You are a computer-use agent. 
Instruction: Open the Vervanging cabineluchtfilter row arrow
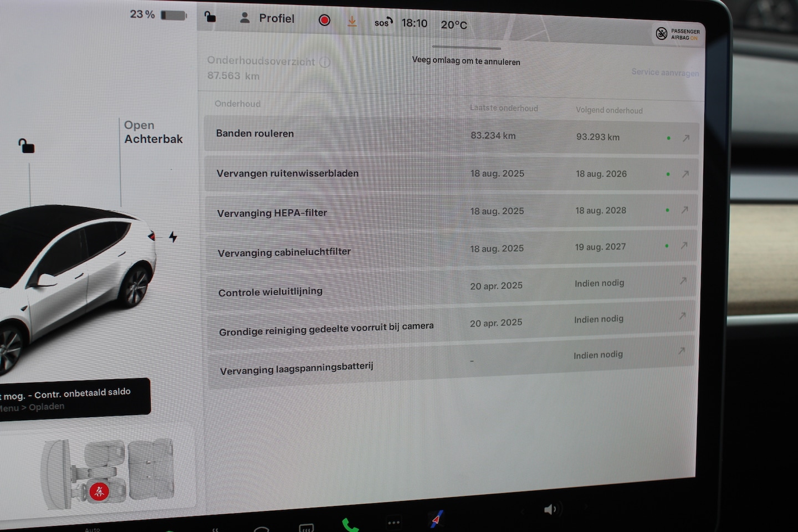684,245
